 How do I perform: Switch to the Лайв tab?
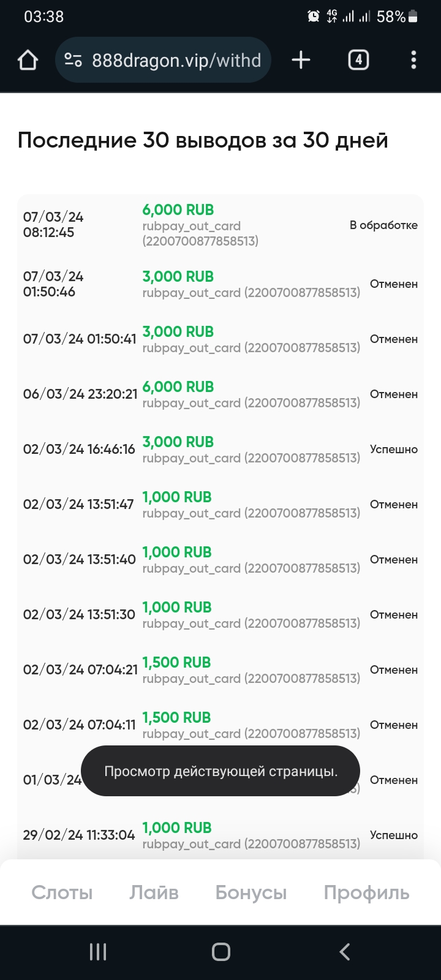(154, 892)
